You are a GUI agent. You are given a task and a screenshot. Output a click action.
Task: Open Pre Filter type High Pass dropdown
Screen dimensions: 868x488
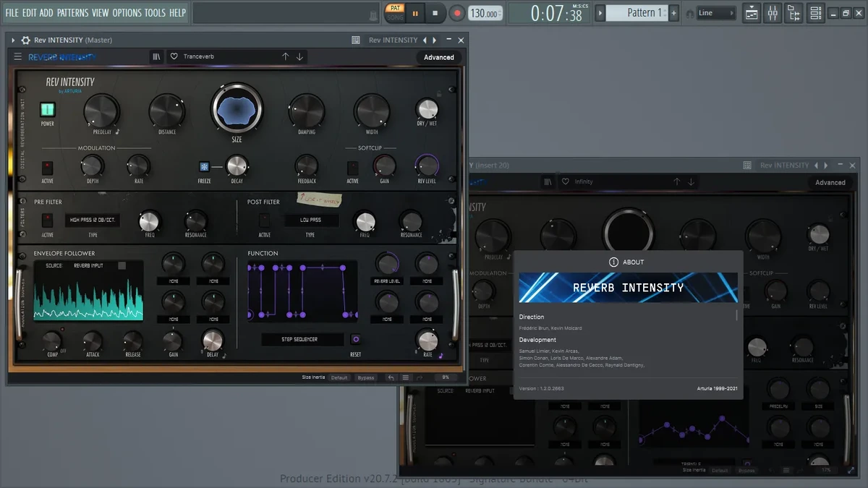pyautogui.click(x=93, y=220)
